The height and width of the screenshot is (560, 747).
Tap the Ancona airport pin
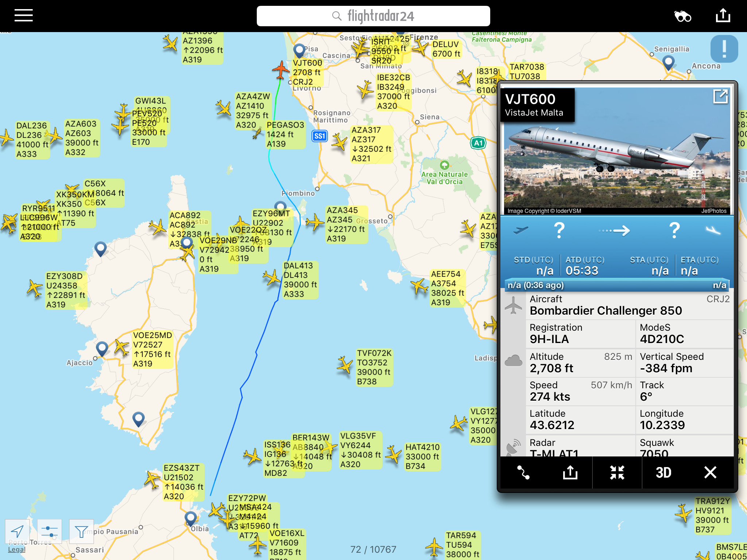pos(668,63)
